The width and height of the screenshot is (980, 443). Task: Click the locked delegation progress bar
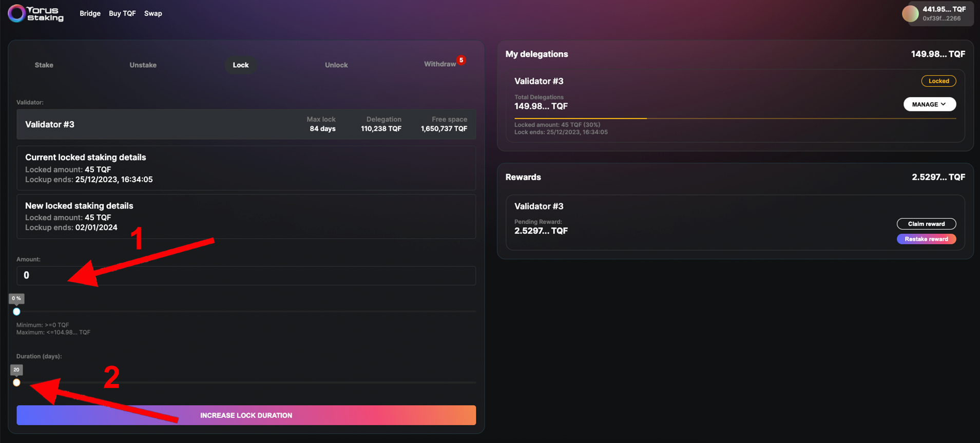[x=735, y=119]
